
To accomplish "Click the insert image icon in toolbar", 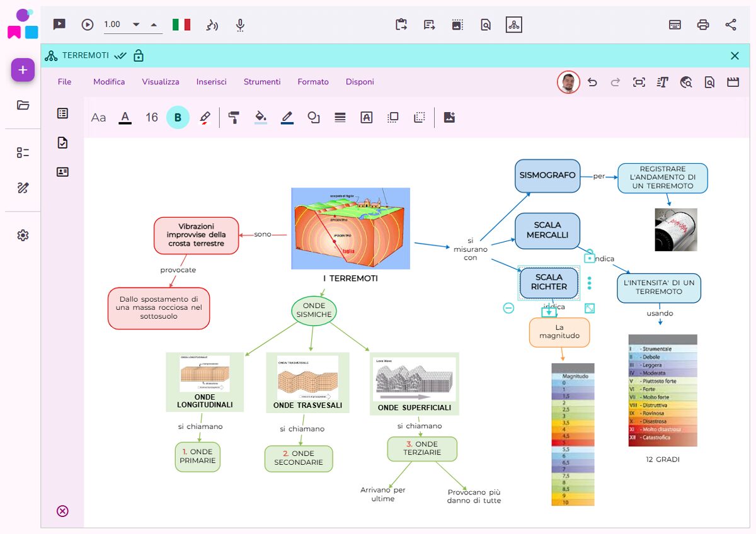I will point(449,117).
